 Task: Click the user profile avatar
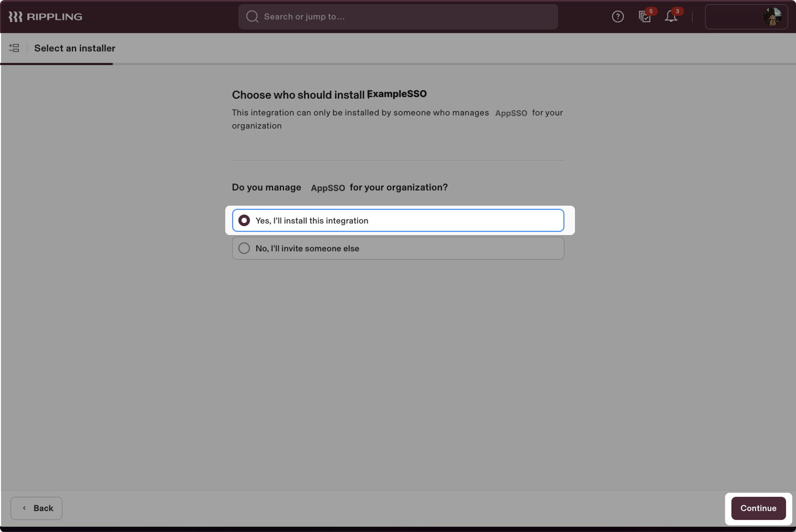[x=772, y=17]
